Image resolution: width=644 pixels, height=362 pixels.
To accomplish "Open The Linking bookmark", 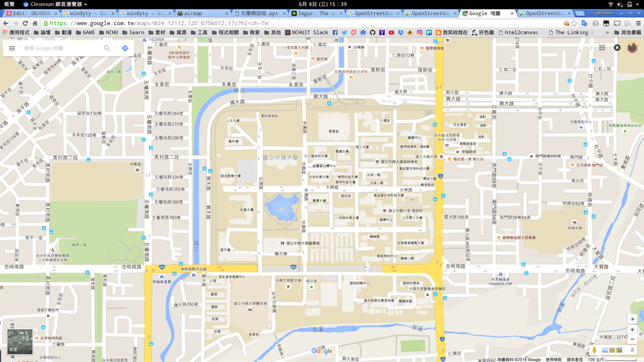I will coord(572,33).
